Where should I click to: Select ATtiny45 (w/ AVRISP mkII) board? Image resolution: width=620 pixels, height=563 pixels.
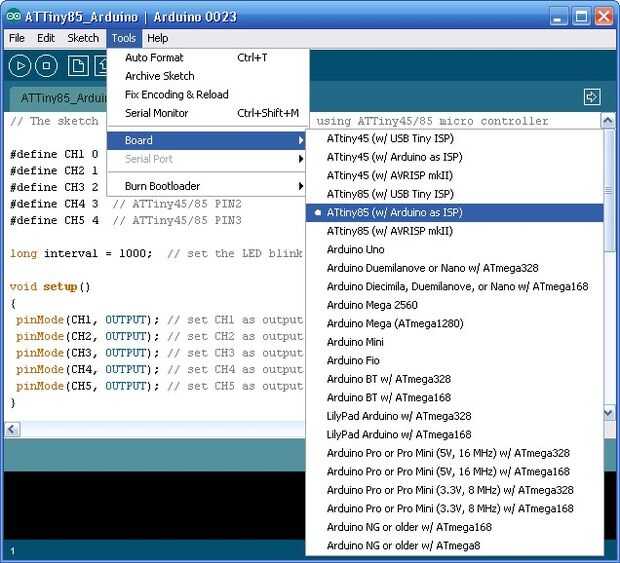pos(455,176)
